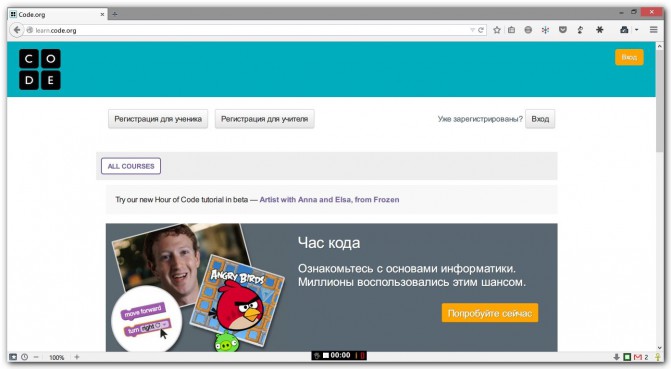The height and width of the screenshot is (369, 671).
Task: Click Регистрация для ученика button
Action: tap(158, 119)
